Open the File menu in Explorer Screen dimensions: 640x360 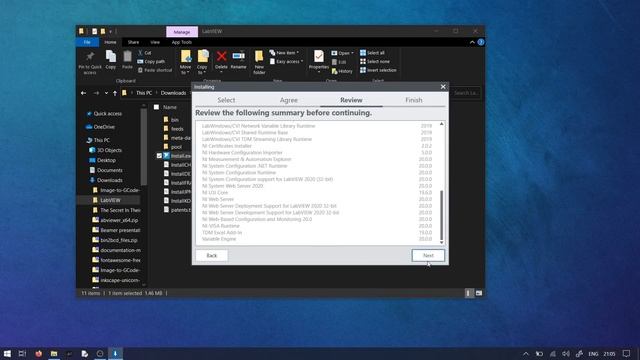coord(87,42)
